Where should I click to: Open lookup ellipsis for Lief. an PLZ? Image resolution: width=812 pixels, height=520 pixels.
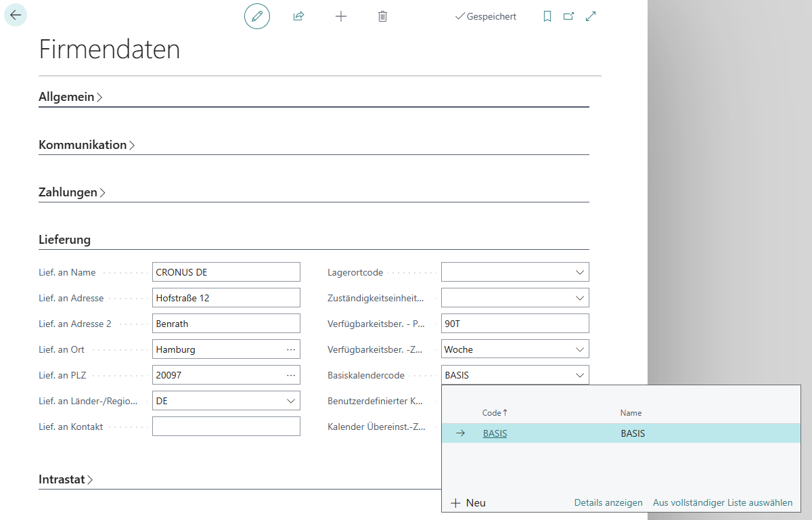point(291,375)
